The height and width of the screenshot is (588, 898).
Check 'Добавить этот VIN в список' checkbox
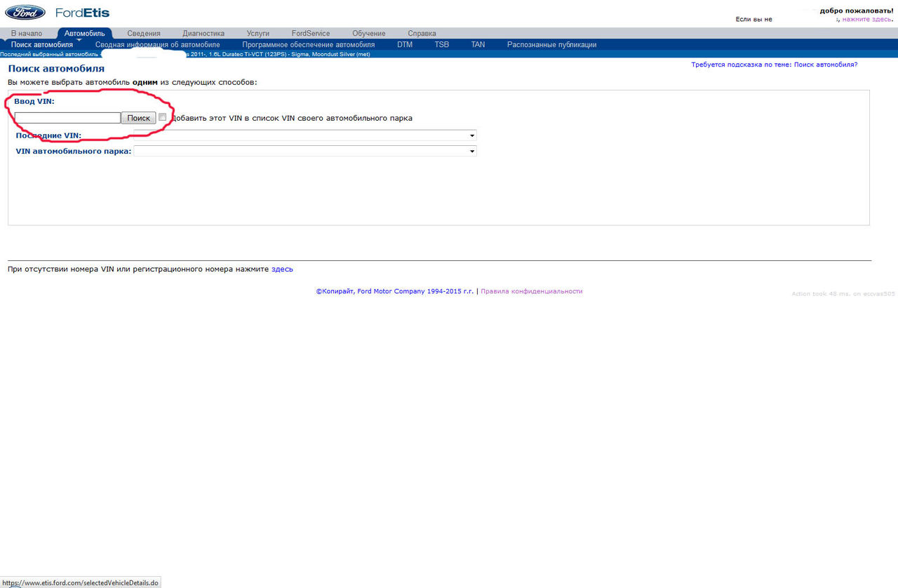click(x=163, y=117)
